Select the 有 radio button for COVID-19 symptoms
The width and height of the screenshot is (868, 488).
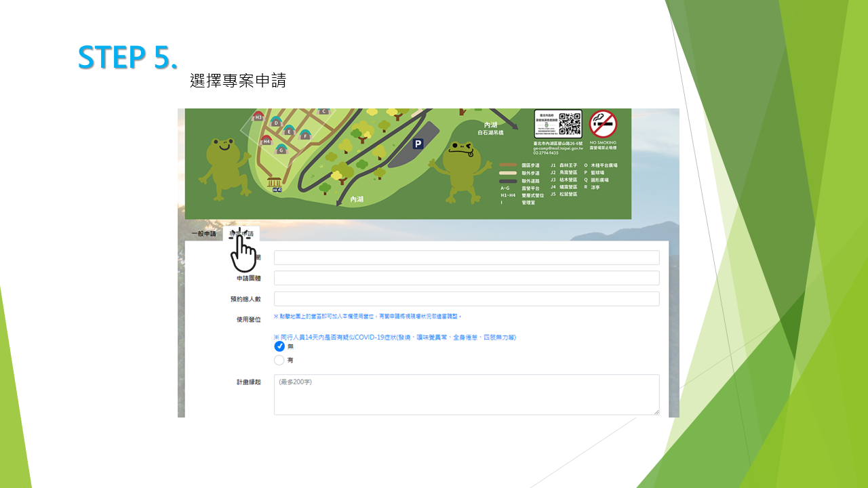(x=279, y=361)
